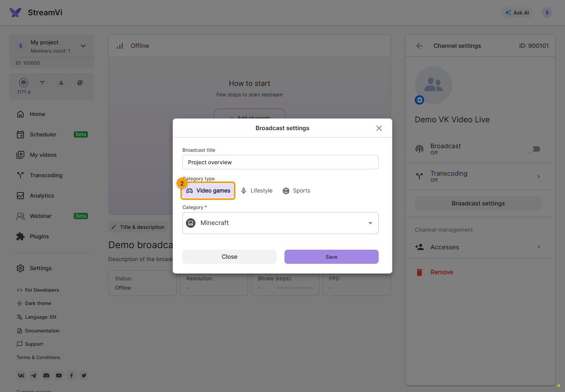565x392 pixels.
Task: Open the YouTube social link icon
Action: click(x=59, y=376)
